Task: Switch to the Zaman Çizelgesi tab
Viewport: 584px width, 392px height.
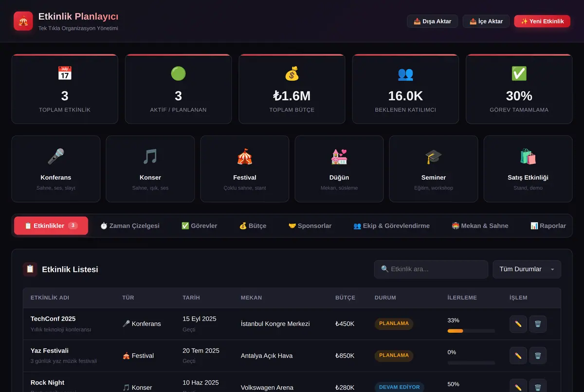Action: (x=130, y=226)
